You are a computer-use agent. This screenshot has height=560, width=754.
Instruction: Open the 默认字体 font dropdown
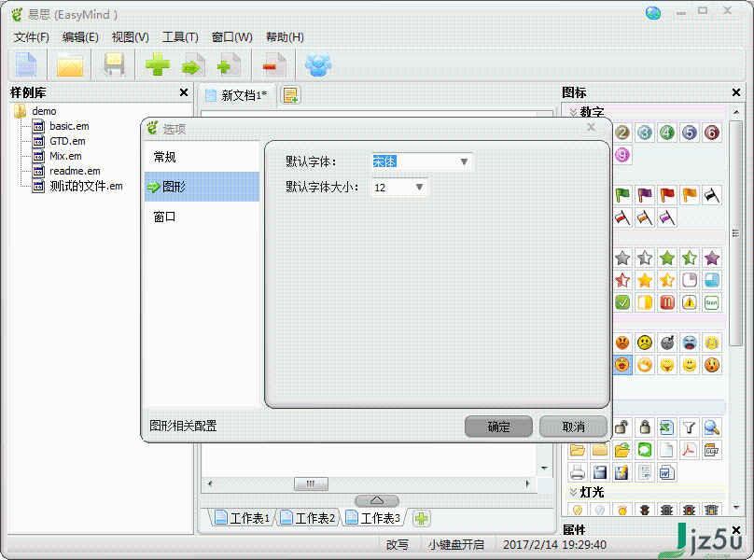coord(464,161)
